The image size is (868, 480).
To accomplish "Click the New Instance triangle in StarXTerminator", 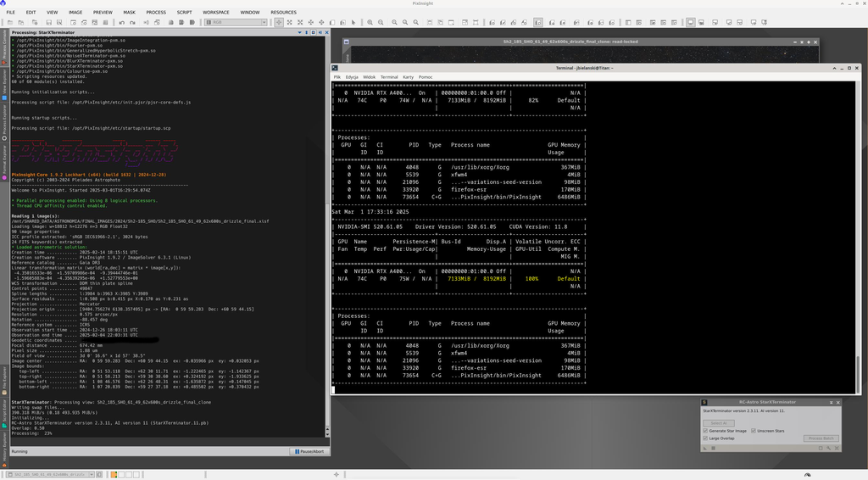I will [705, 449].
